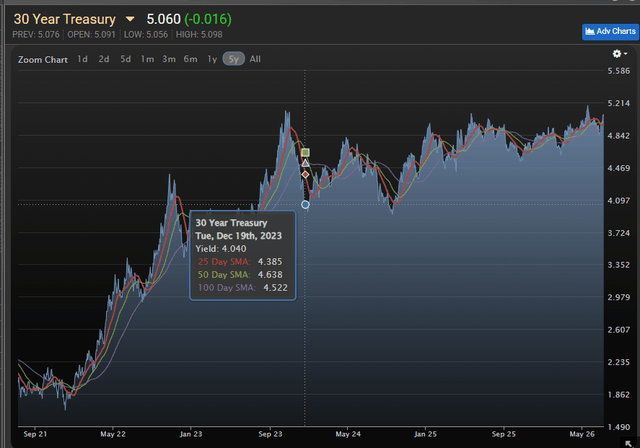Show All time chart range

(255, 59)
